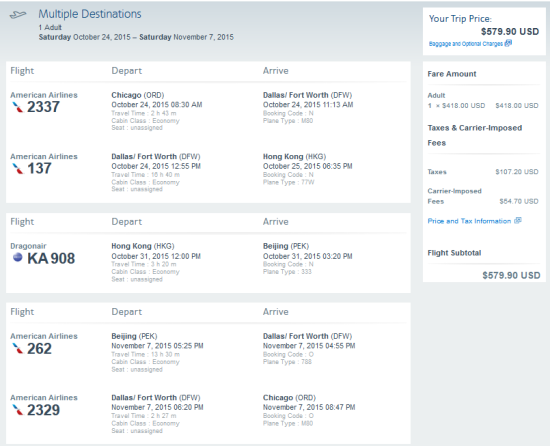Open the Baggage and Optional Charges link
Viewport: 550px width, 446px height.
click(465, 44)
